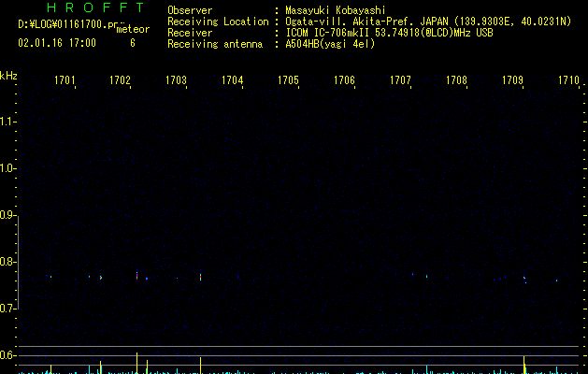The width and height of the screenshot is (588, 374).
Task: Click the 1705 time axis label
Action: click(288, 80)
